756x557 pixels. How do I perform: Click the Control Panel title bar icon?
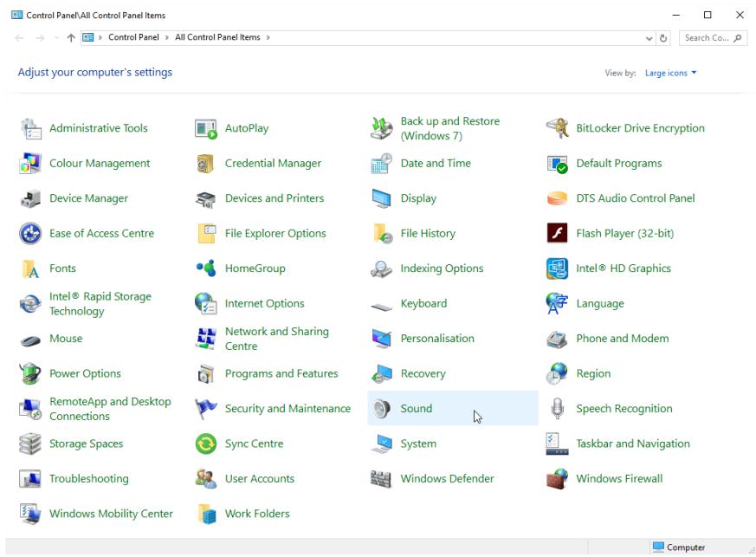[x=16, y=15]
